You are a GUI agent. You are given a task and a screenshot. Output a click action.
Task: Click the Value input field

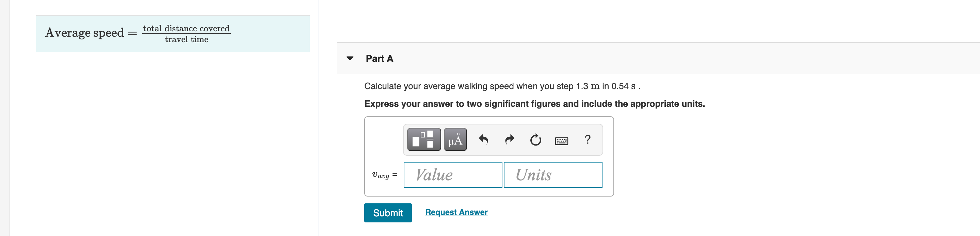tap(453, 174)
